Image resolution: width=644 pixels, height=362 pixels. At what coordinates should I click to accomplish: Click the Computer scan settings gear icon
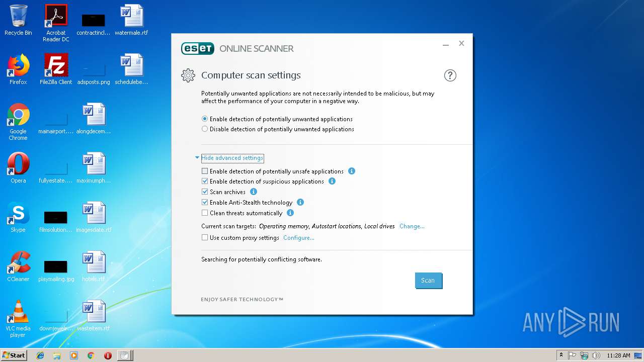coord(188,75)
